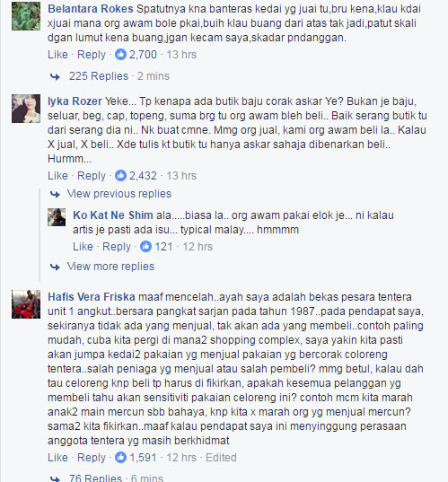This screenshot has width=448, height=482.
Task: Open Iyka Rozer's avatar thumbnail
Action: pos(26,109)
